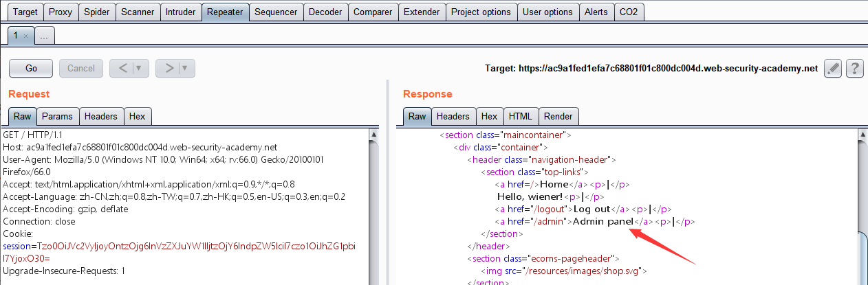Open the Response HTML tab

(521, 116)
